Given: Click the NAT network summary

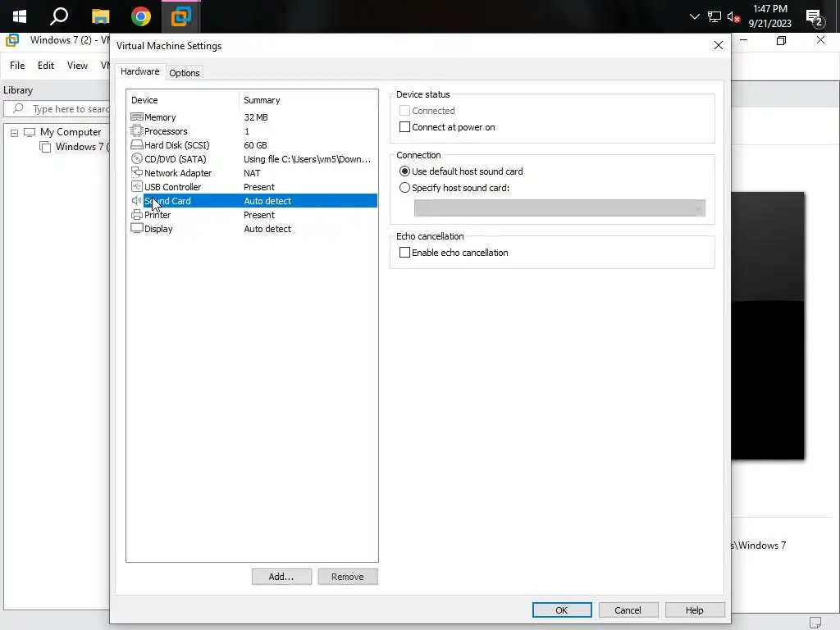Looking at the screenshot, I should [252, 173].
